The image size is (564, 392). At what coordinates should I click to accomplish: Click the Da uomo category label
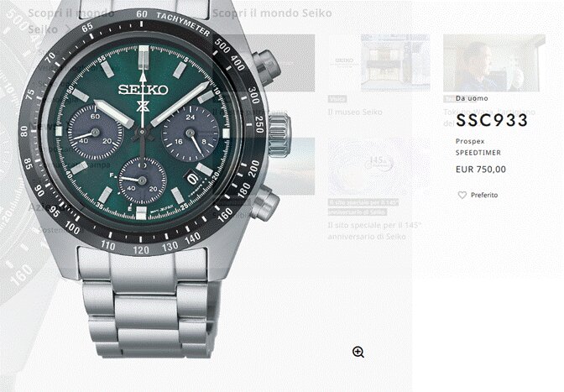(x=472, y=98)
